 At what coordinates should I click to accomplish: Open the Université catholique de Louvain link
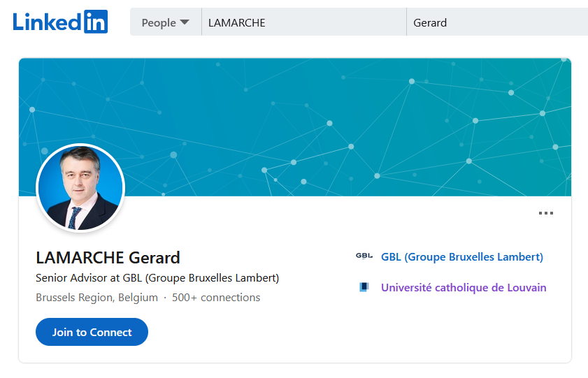pos(464,288)
